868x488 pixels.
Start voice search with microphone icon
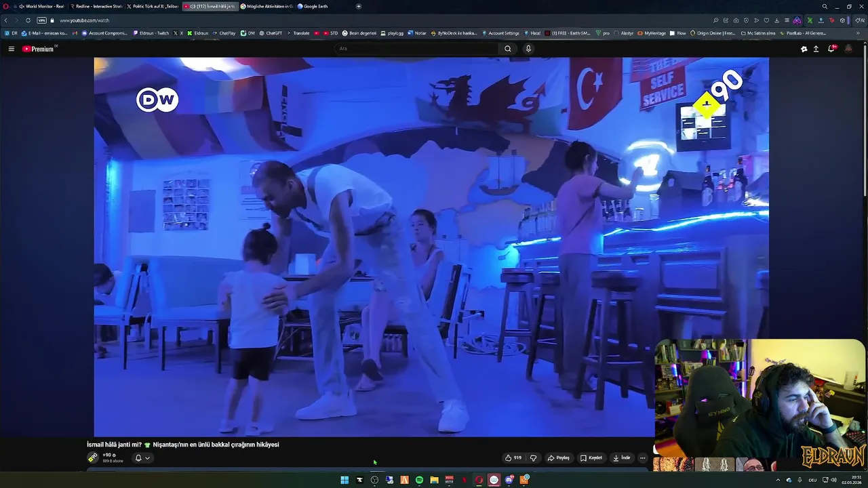[528, 49]
